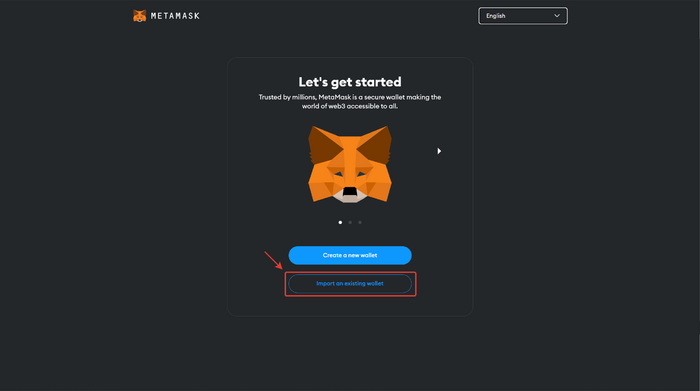The width and height of the screenshot is (700, 391).
Task: Select the third carousel dot indicator
Action: pyautogui.click(x=360, y=222)
